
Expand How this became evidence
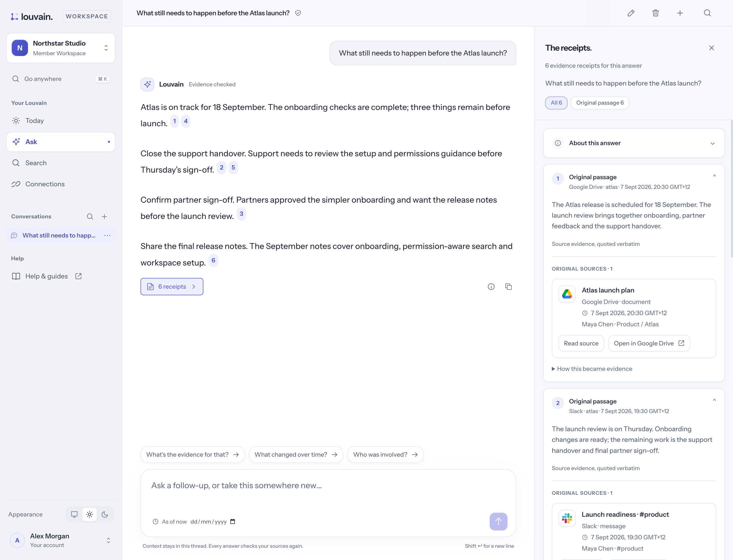(592, 369)
